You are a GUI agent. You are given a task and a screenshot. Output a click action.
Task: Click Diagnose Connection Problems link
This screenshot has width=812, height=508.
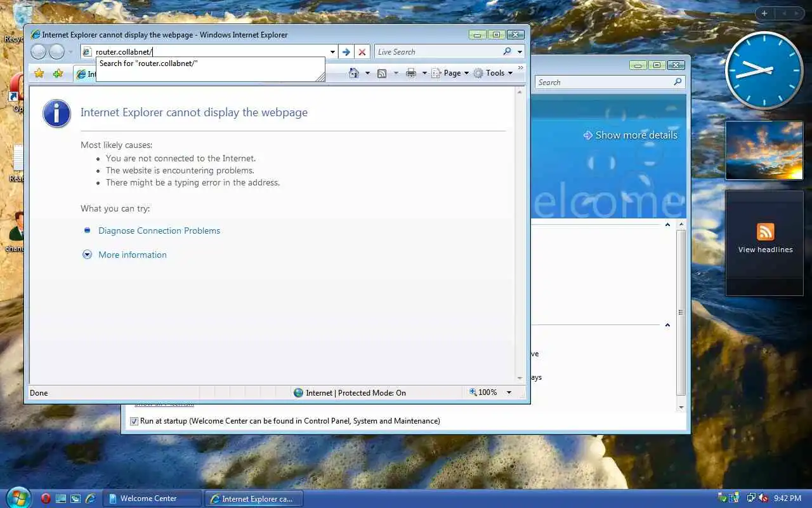pyautogui.click(x=159, y=231)
